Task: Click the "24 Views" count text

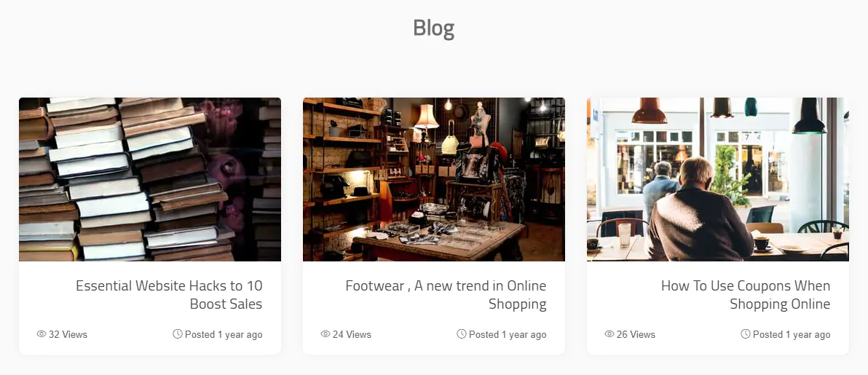Action: pos(352,335)
